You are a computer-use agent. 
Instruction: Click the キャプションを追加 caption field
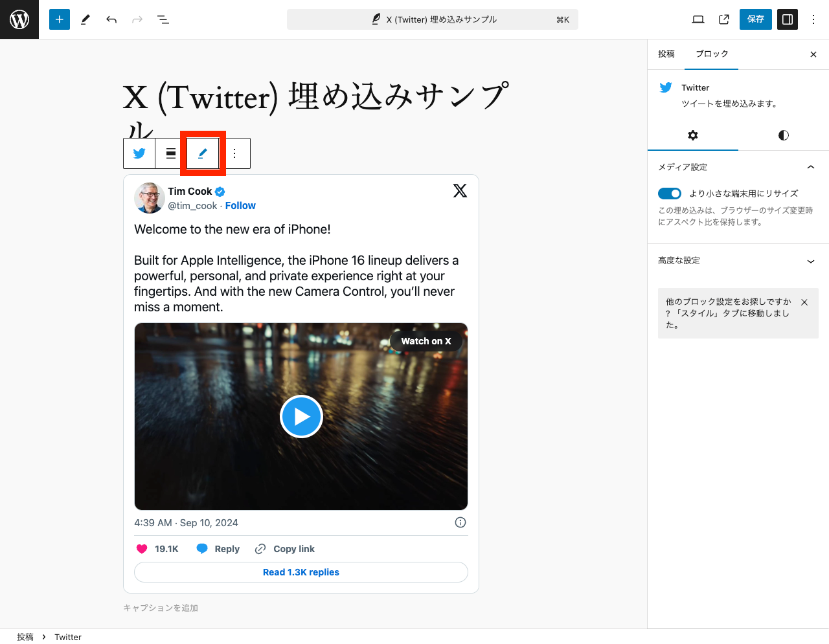click(x=161, y=608)
